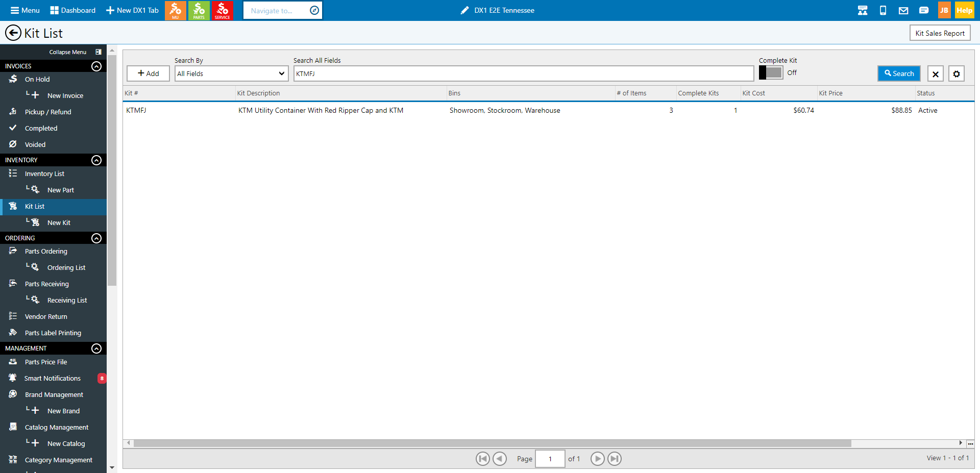
Task: Select the KTMFJ kit row
Action: tap(548, 110)
